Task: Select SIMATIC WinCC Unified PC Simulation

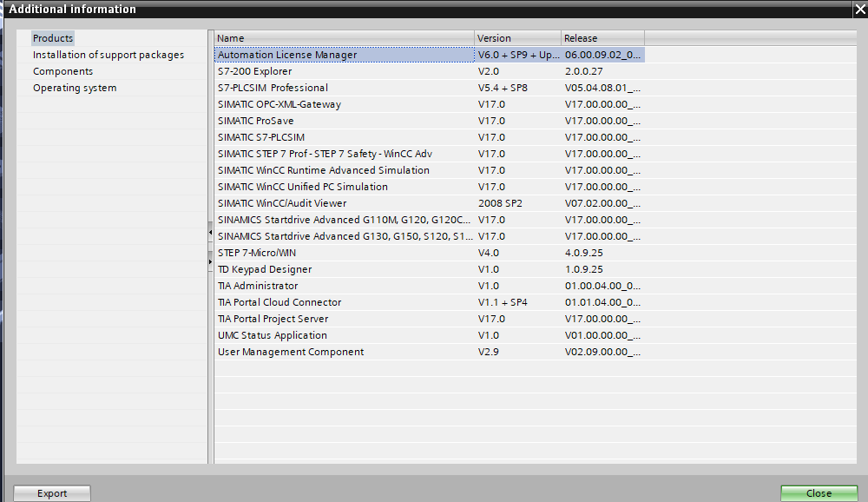Action: [x=429, y=187]
